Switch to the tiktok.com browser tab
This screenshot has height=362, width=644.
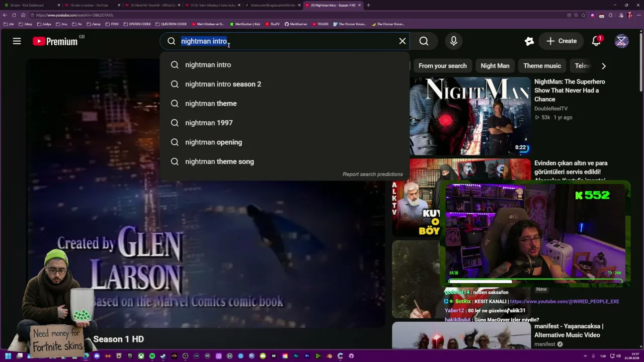pyautogui.click(x=272, y=5)
